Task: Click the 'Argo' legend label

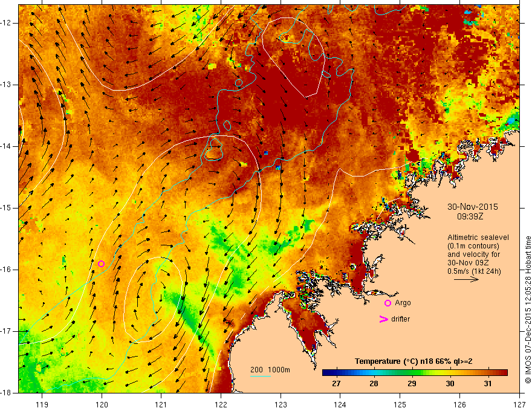Action: 403,303
